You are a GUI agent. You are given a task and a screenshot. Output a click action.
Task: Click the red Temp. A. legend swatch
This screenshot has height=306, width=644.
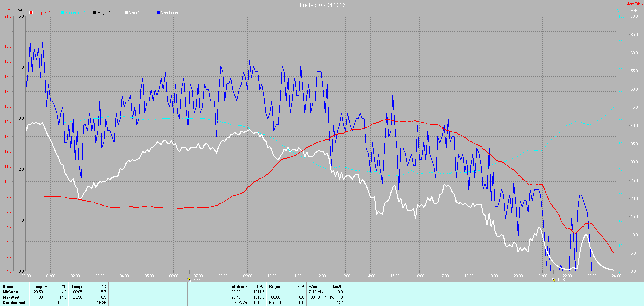tap(31, 13)
